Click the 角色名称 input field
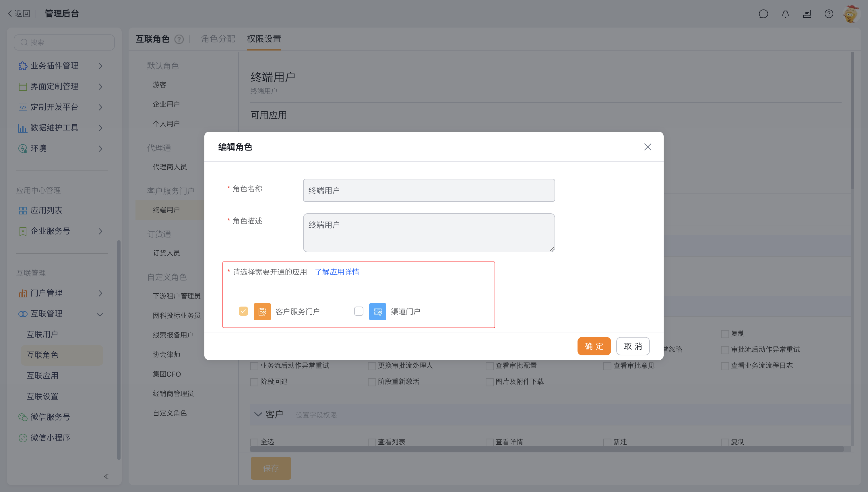 pos(429,190)
